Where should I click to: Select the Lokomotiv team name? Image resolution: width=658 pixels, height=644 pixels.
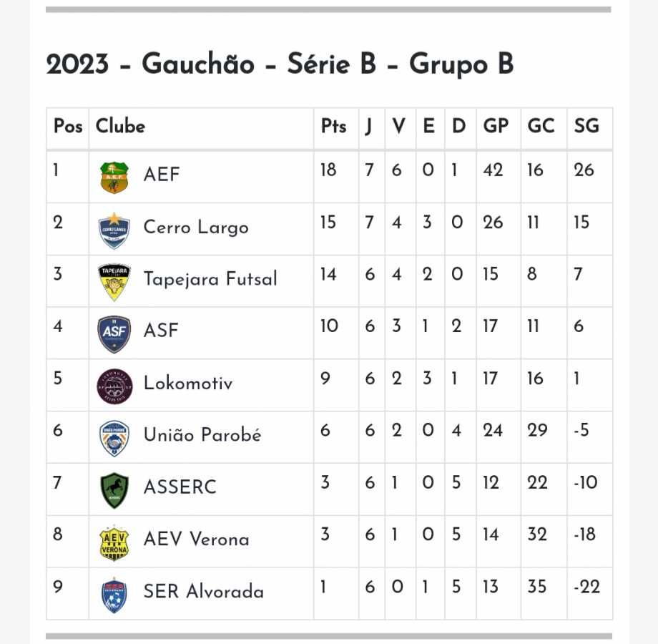pos(188,383)
